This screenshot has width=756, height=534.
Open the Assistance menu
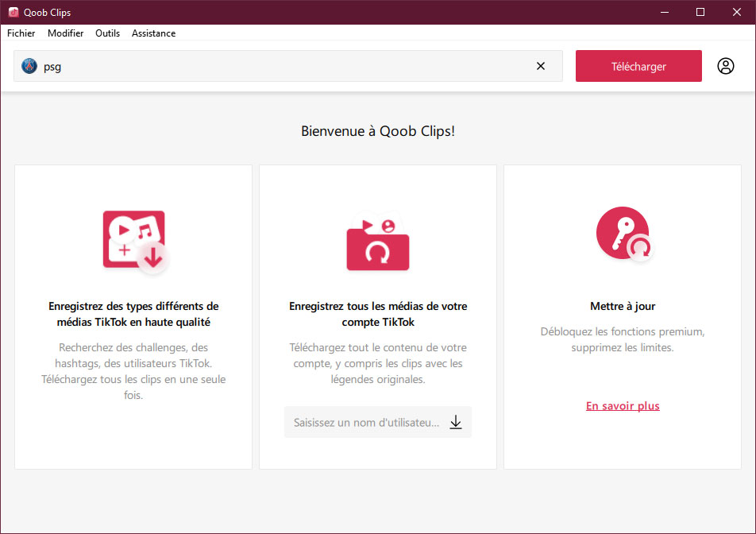(x=153, y=33)
